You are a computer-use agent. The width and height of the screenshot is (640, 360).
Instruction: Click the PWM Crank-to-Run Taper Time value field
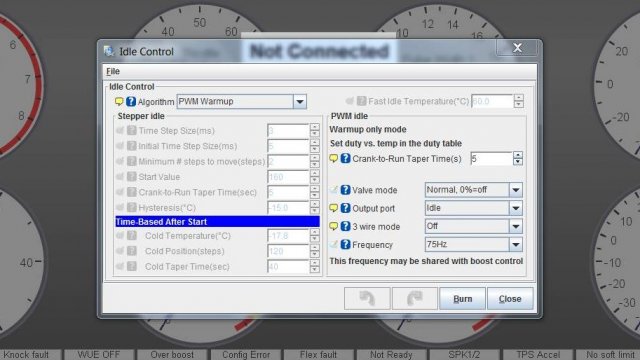(x=491, y=158)
